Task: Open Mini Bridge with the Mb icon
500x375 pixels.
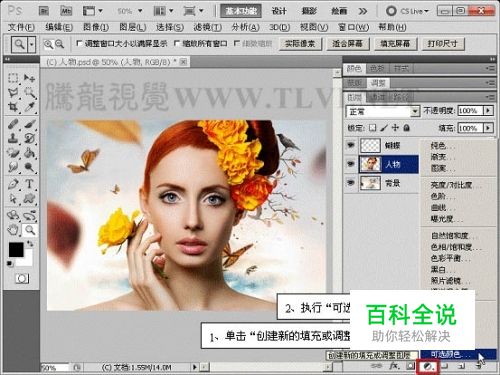Action: (x=66, y=11)
